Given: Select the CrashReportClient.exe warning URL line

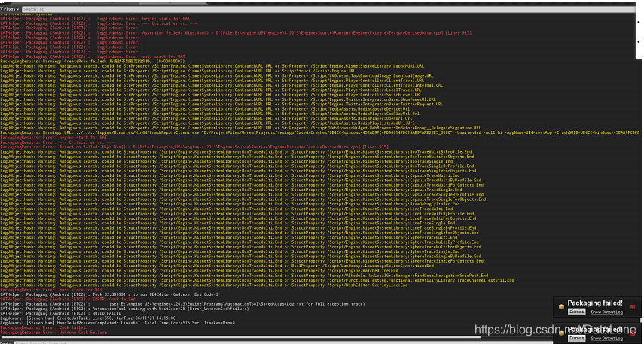Looking at the screenshot, I should tap(320, 132).
